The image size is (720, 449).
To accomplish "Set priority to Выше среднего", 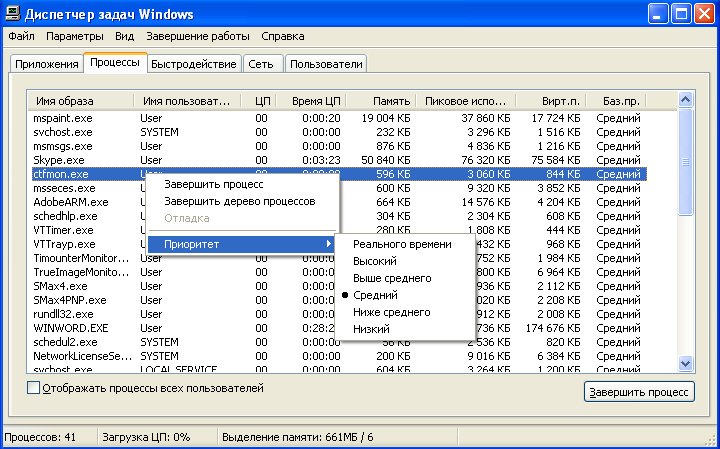I will [x=405, y=279].
